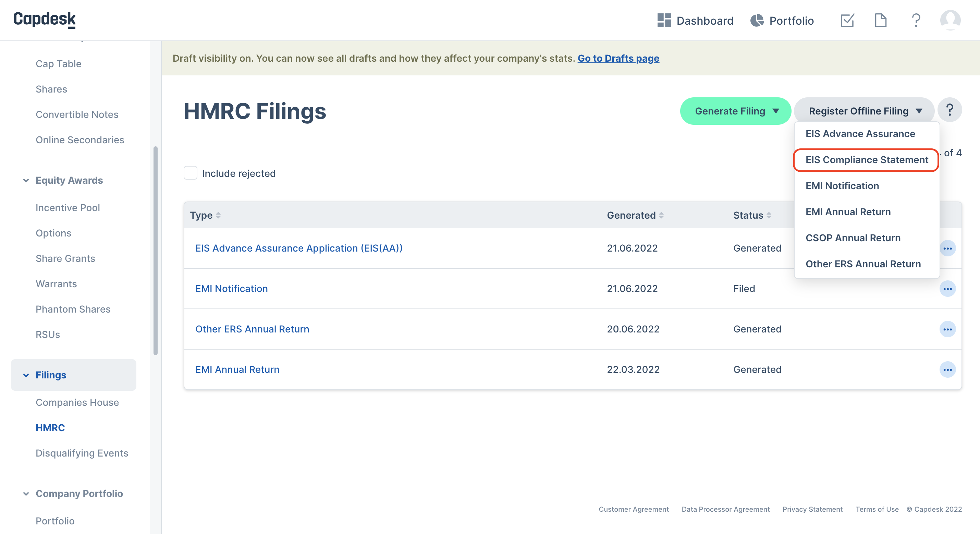This screenshot has width=980, height=534.
Task: Open Share Grants in sidebar
Action: click(65, 258)
